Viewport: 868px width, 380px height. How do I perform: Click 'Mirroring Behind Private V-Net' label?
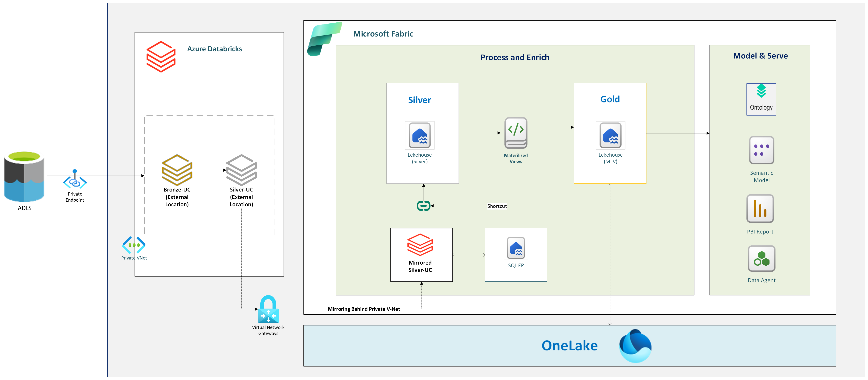point(364,309)
